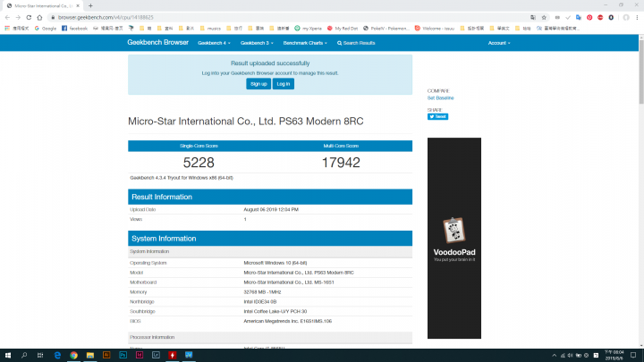The image size is (644, 362).
Task: Launch Microsoft Edge from the taskbar
Action: click(57, 355)
